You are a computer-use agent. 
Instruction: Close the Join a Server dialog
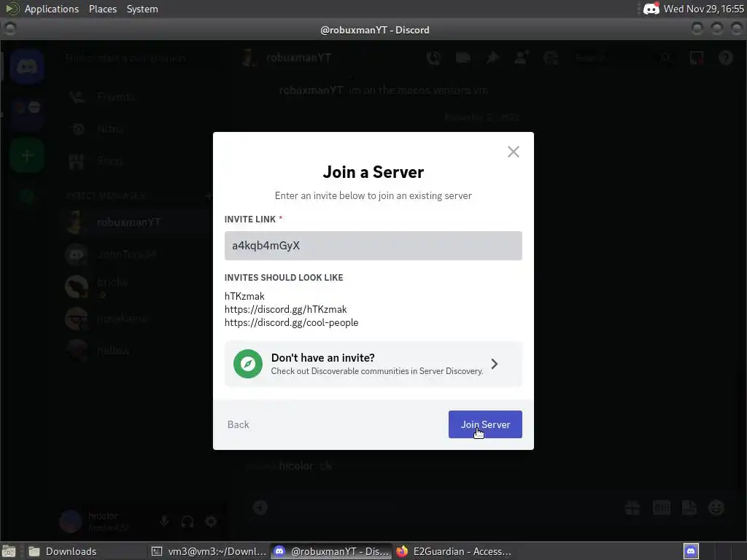tap(513, 152)
